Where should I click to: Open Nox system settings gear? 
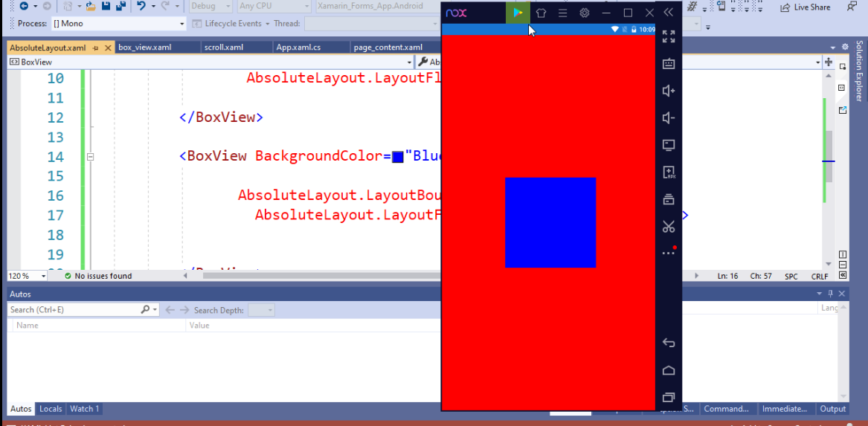[x=584, y=13]
